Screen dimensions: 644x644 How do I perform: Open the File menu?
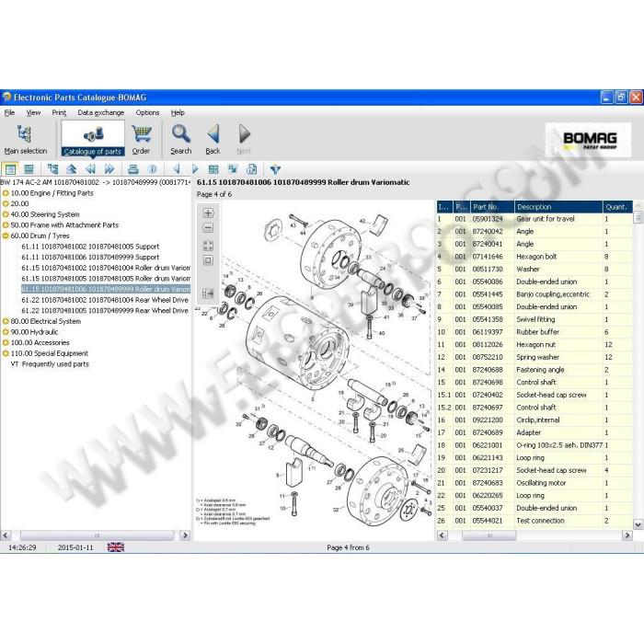pyautogui.click(x=9, y=112)
